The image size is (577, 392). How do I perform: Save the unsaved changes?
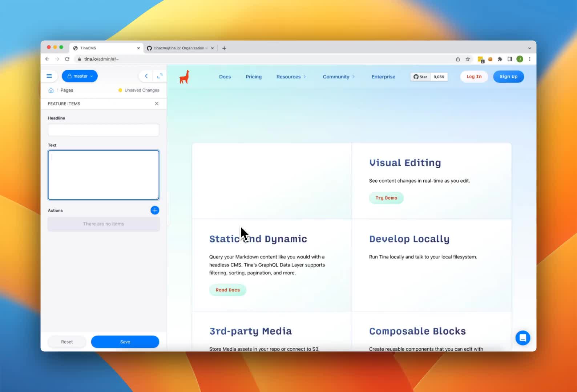click(125, 342)
